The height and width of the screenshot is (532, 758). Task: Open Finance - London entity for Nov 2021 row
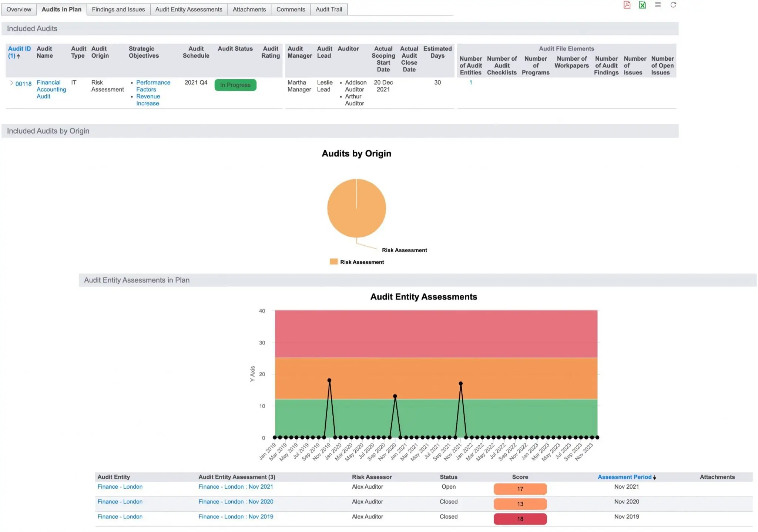point(120,487)
